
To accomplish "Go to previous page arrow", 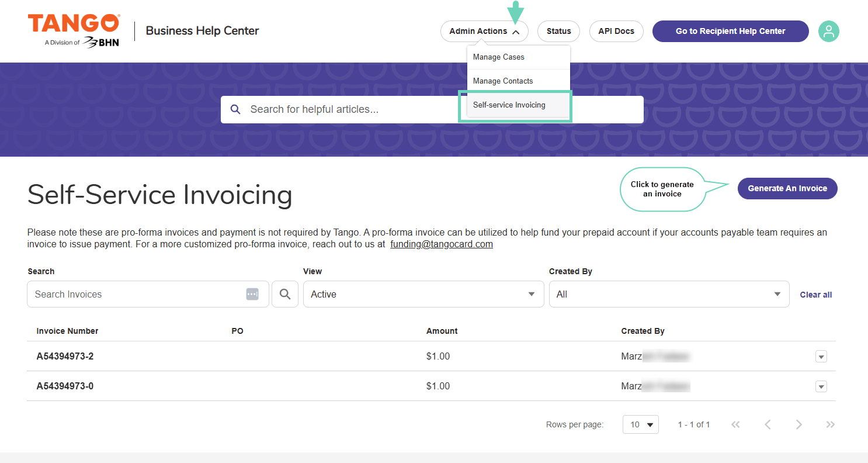I will click(768, 424).
